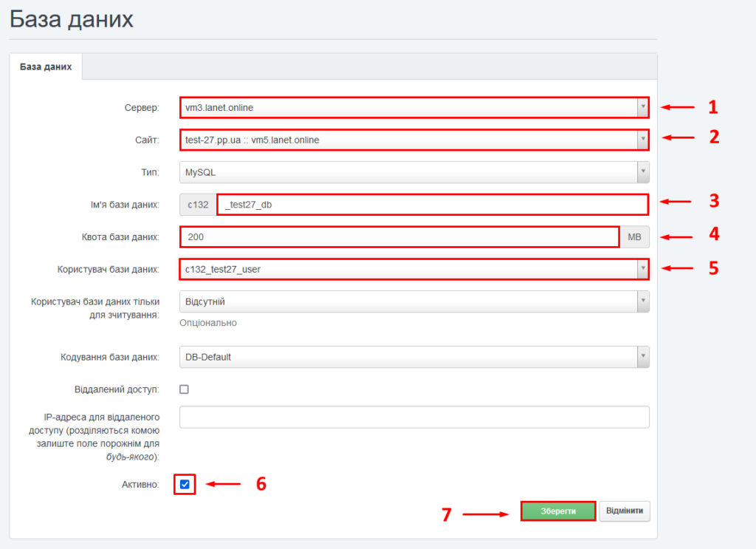Click the database name field _test27_db

pyautogui.click(x=432, y=205)
